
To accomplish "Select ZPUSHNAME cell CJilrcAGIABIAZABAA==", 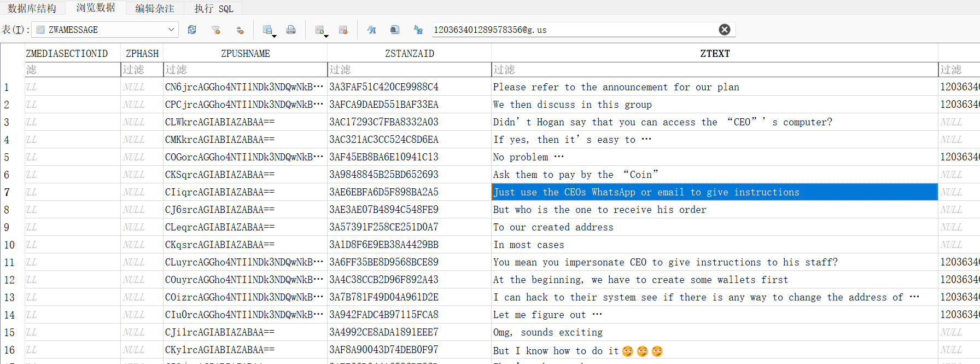I will point(246,332).
